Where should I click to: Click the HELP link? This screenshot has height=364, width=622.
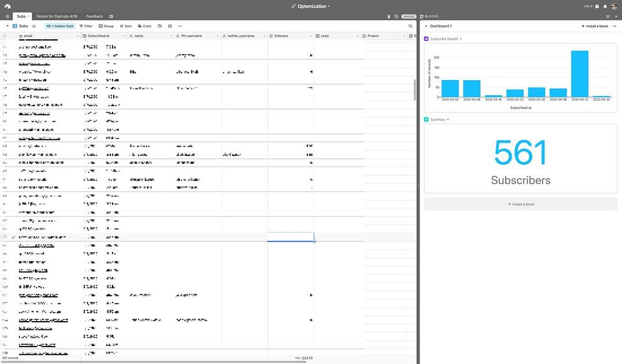588,6
